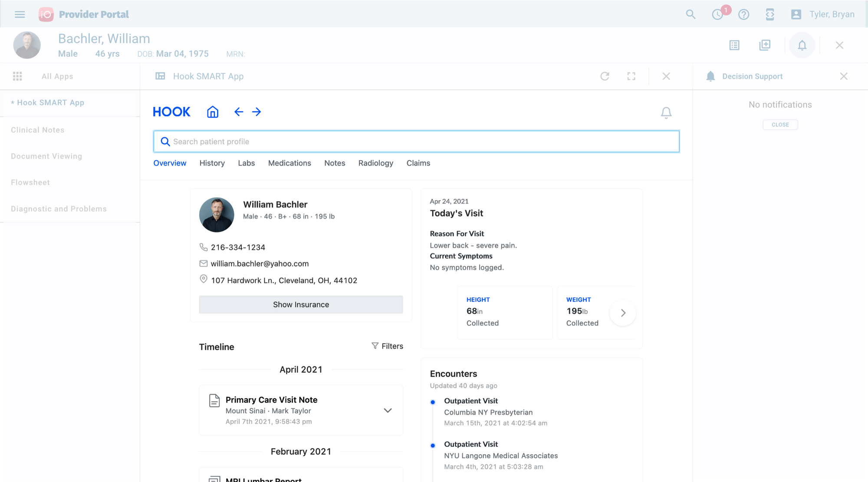This screenshot has height=482, width=868.
Task: Click the Hook notification bell icon
Action: pyautogui.click(x=666, y=113)
